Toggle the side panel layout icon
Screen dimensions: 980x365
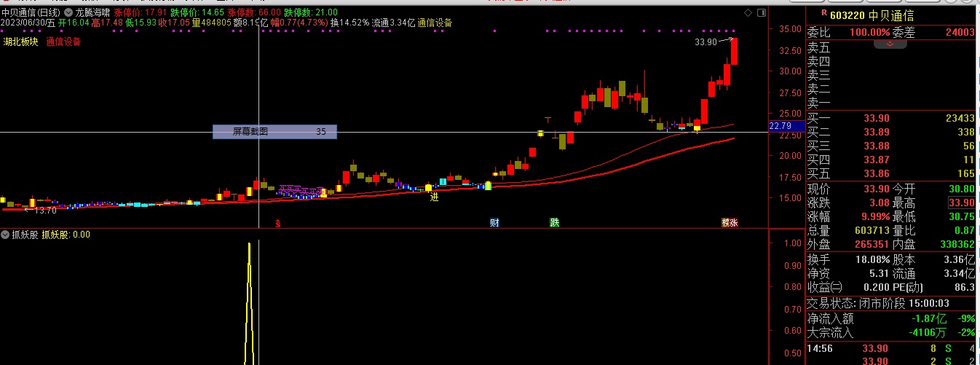point(762,13)
